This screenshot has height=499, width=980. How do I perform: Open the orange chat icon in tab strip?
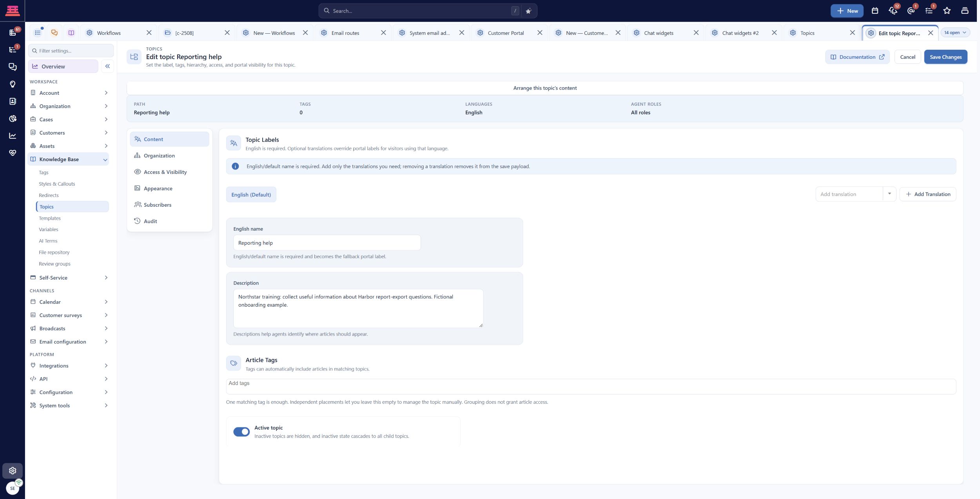click(x=54, y=33)
